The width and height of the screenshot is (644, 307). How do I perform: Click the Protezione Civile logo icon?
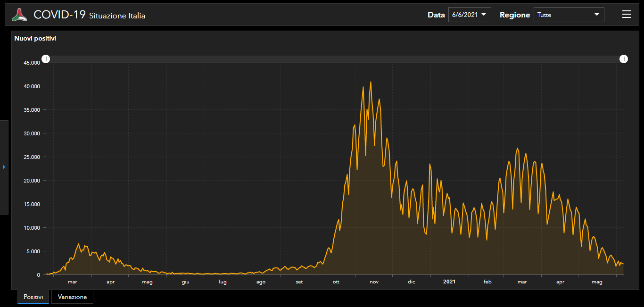coord(20,15)
